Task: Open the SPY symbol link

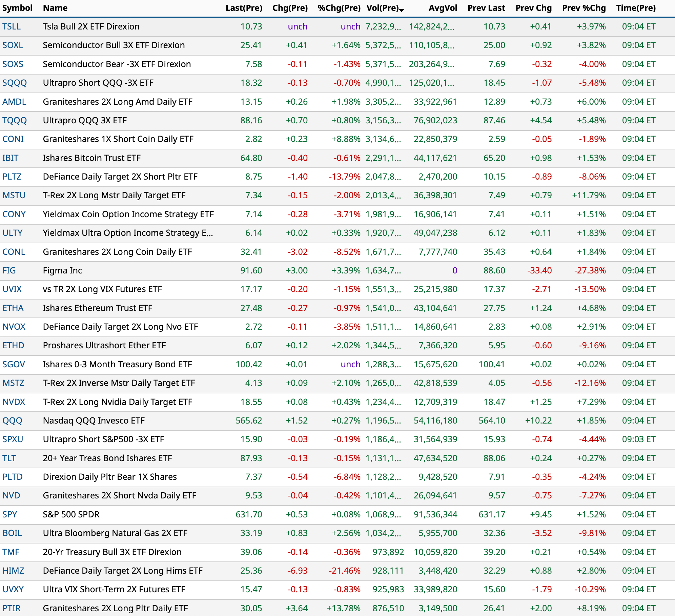Action: point(10,514)
